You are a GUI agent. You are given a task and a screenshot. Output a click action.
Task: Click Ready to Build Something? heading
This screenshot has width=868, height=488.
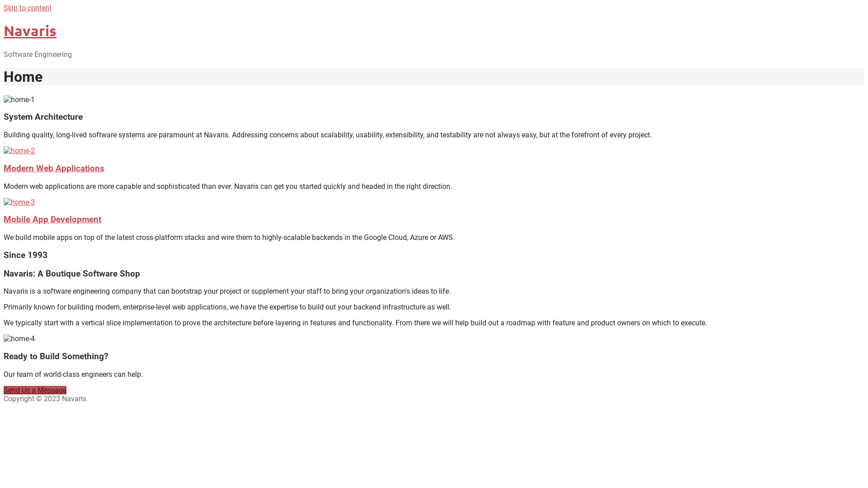click(x=56, y=357)
